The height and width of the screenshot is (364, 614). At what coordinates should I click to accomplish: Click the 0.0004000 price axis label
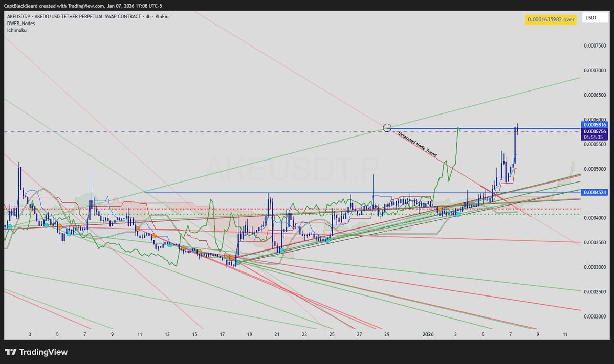coord(594,218)
